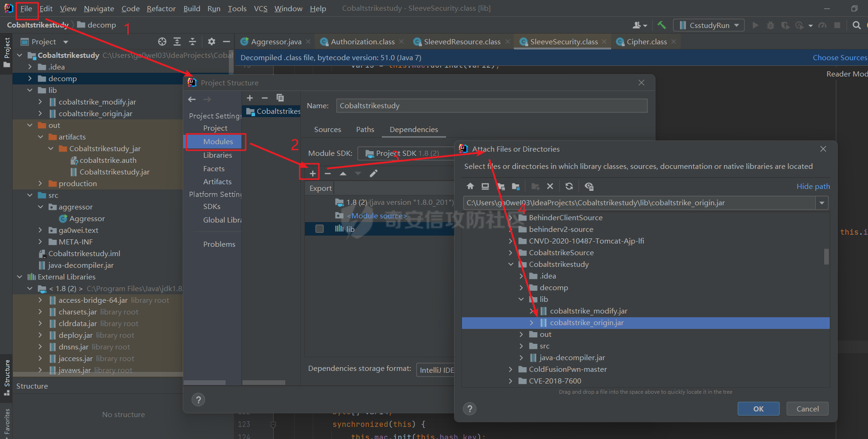Collapse src folder in Project tree
This screenshot has width=868, height=439.
[x=30, y=195]
